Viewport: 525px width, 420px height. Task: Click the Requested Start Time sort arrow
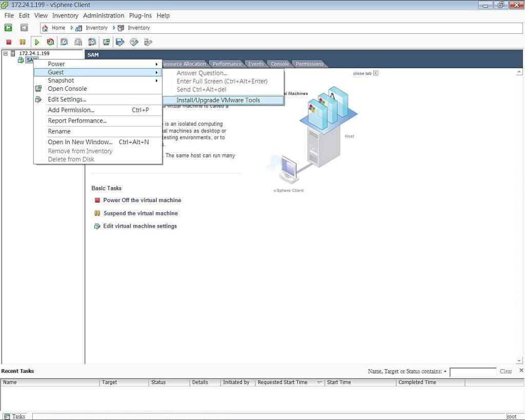tap(319, 383)
